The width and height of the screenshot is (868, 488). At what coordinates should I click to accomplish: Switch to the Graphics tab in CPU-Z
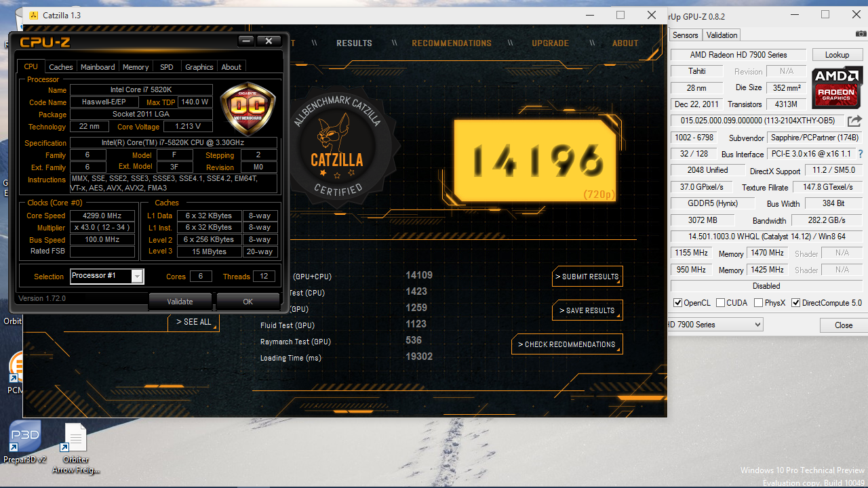coord(199,67)
